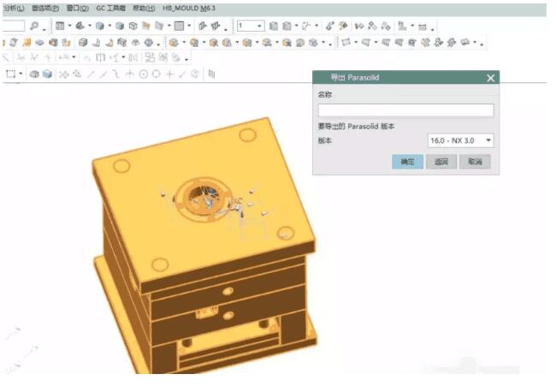This screenshot has height=392, width=557.
Task: Click the empty circle snap icon
Action: click(x=156, y=74)
